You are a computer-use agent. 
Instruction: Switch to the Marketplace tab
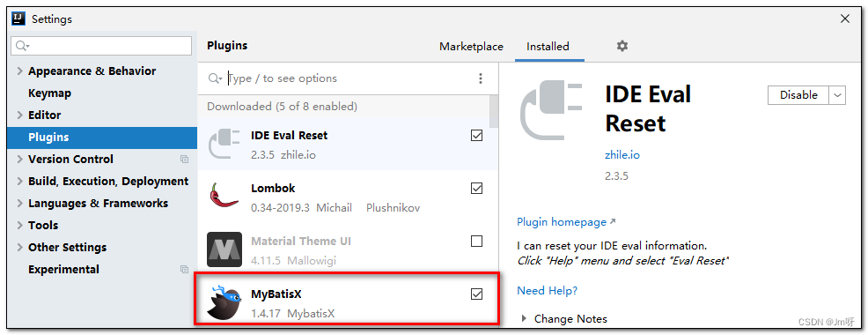coord(471,47)
